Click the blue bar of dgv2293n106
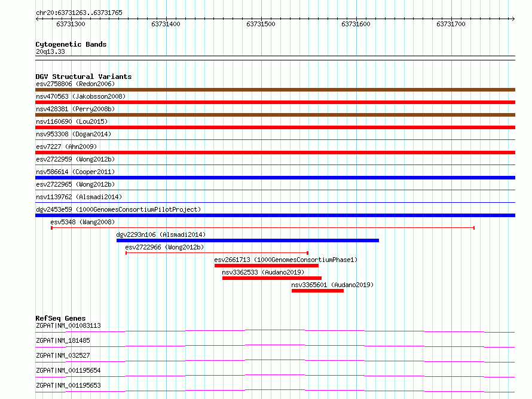532x399 pixels. [x=247, y=240]
